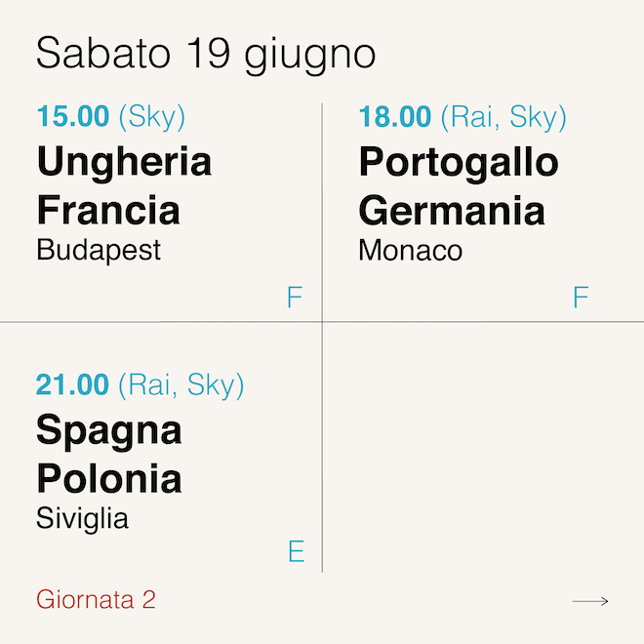Click the (Sky) broadcaster next to 15.00

point(151,117)
